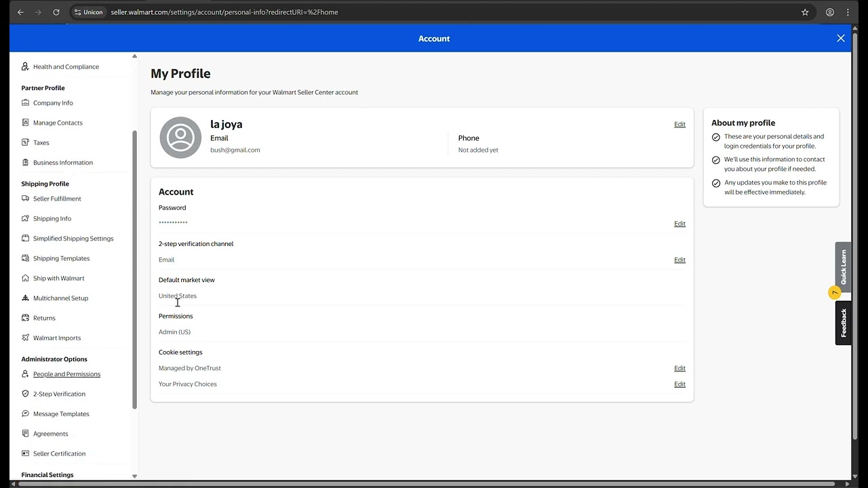Click the Phone Not added yet text
This screenshot has width=868, height=488.
coord(478,150)
